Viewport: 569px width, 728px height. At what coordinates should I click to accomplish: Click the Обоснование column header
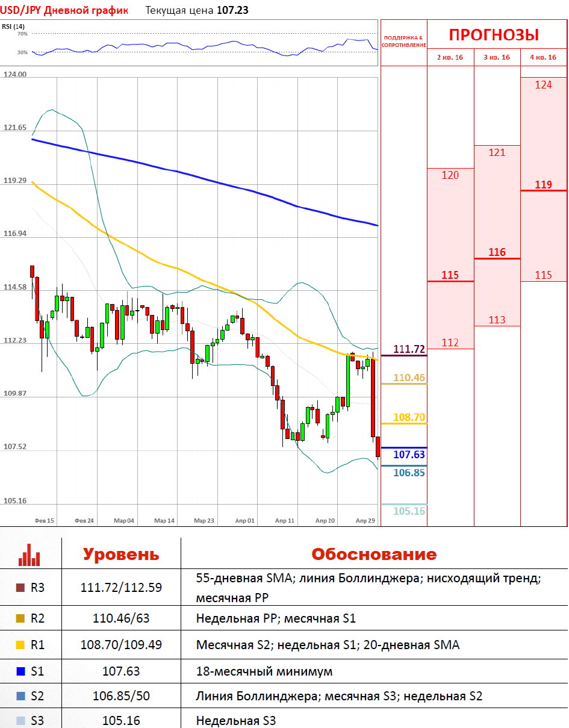tap(374, 554)
